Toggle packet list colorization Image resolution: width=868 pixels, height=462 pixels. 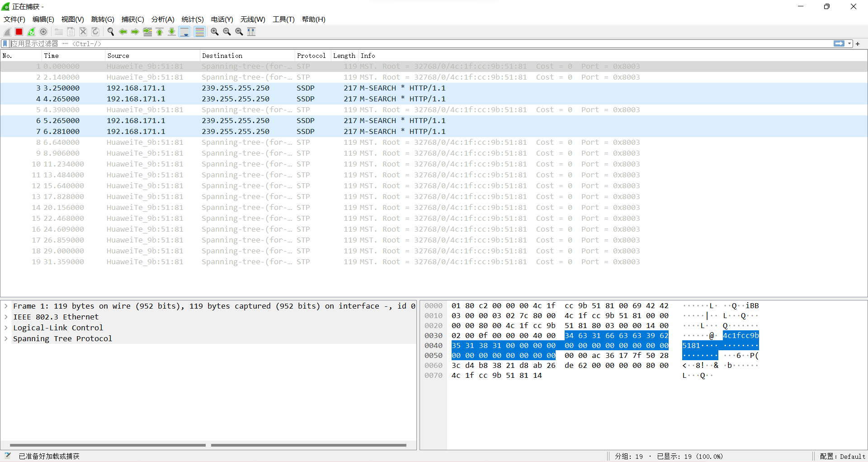tap(199, 32)
